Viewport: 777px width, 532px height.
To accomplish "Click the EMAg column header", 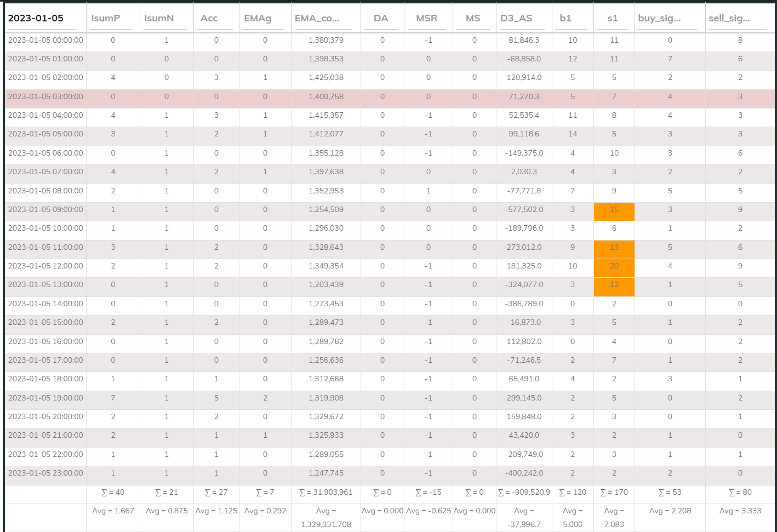I will point(258,18).
